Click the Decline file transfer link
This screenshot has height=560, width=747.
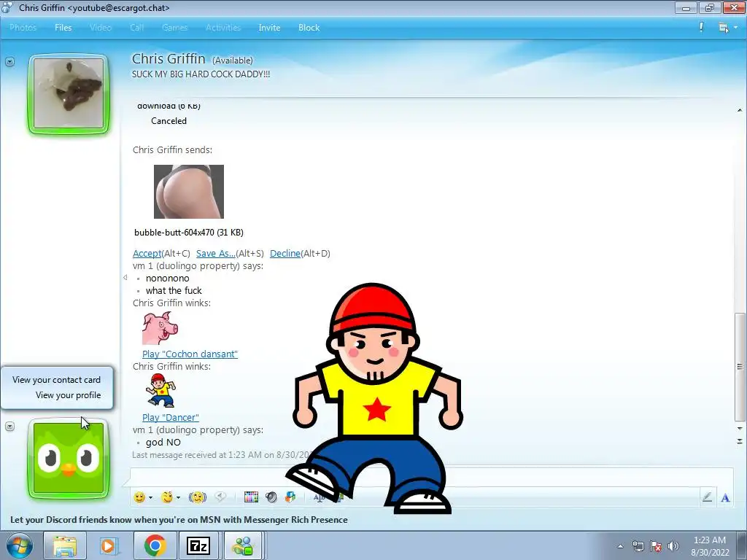click(x=285, y=253)
